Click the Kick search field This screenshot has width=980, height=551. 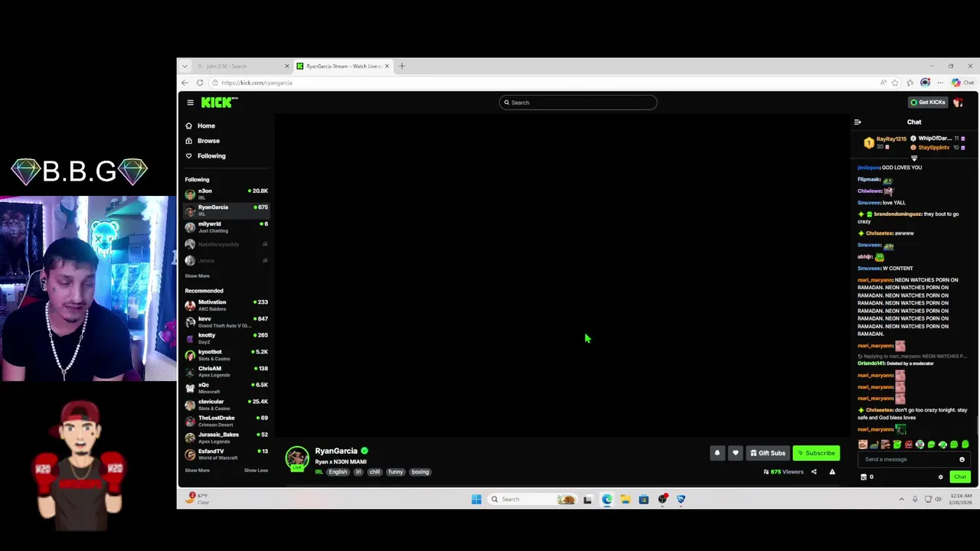(578, 103)
